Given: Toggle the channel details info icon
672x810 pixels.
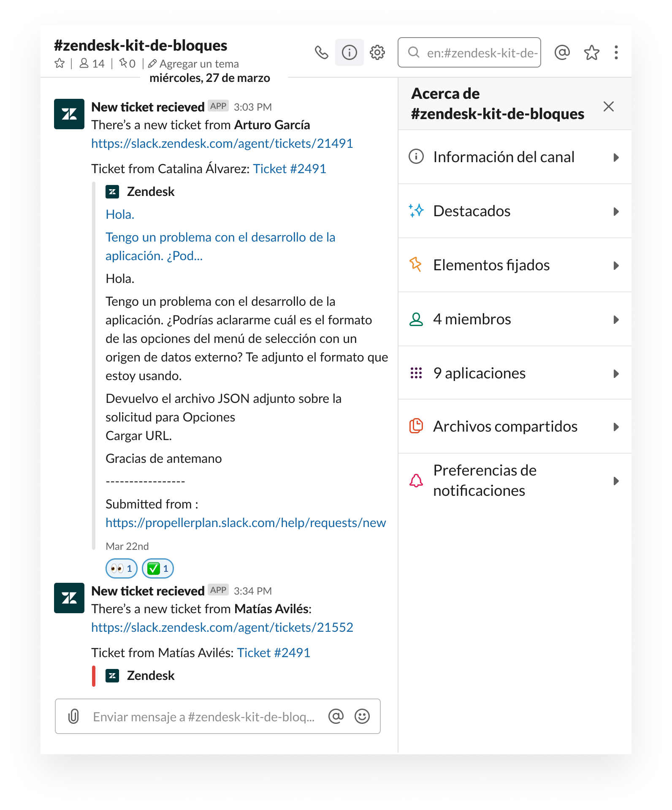Looking at the screenshot, I should [x=349, y=52].
